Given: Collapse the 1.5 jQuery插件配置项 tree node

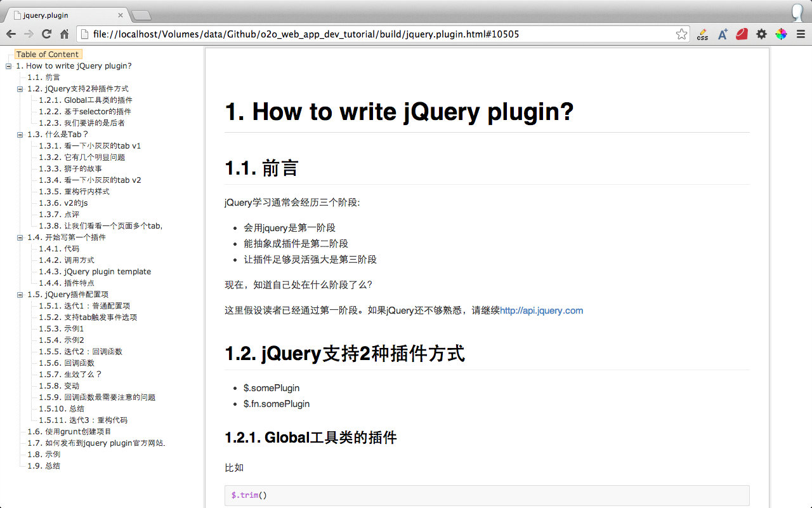Looking at the screenshot, I should pyautogui.click(x=20, y=295).
